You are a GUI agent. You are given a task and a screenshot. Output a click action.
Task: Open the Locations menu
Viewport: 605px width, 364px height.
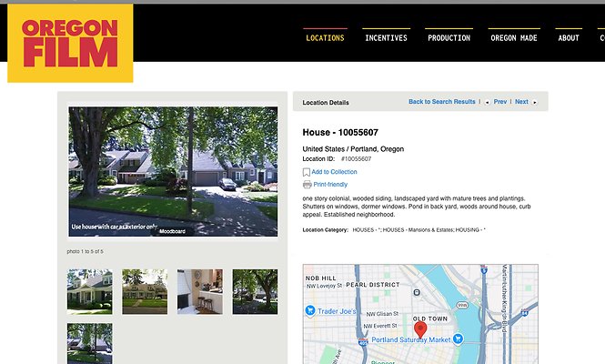tap(325, 38)
